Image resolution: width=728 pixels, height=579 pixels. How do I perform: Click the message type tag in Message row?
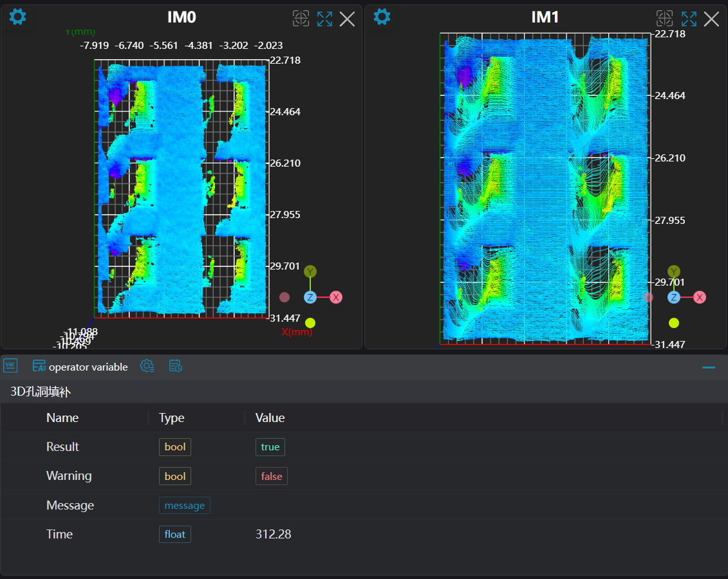pos(185,506)
